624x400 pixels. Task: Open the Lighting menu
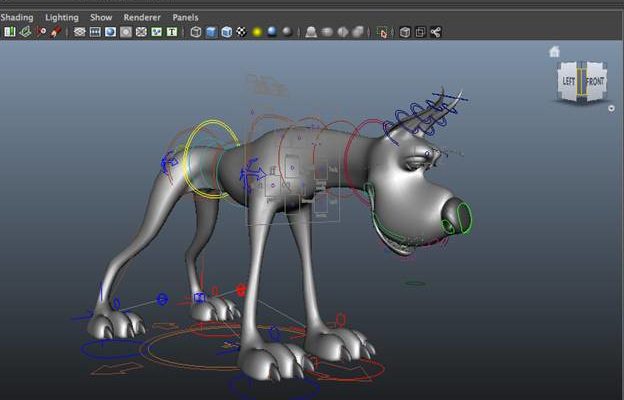(62, 18)
